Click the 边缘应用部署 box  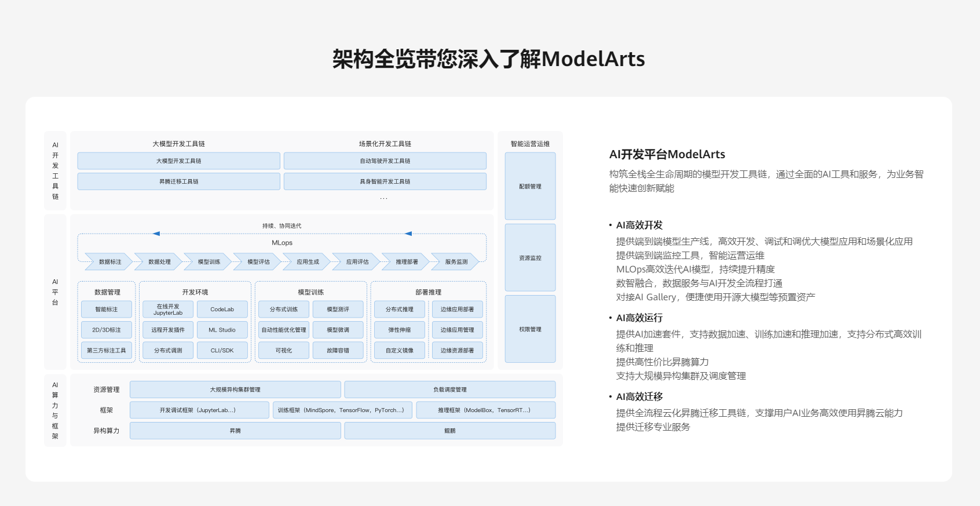click(x=458, y=310)
